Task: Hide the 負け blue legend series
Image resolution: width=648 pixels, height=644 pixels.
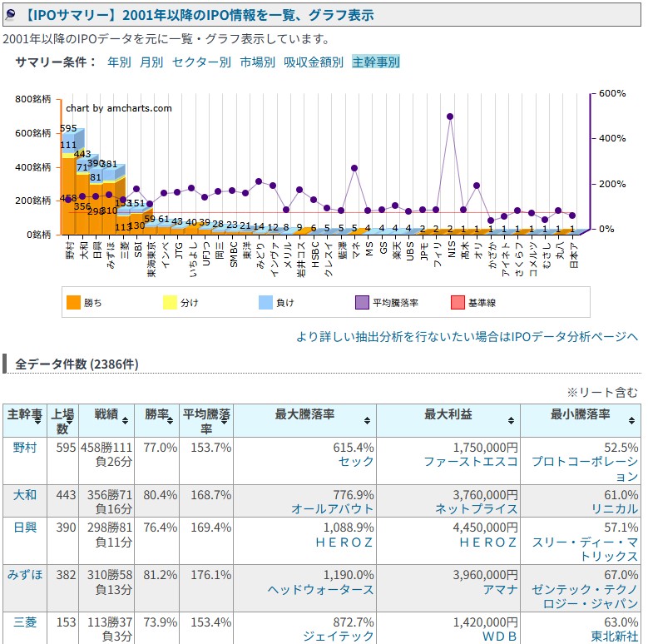Action: click(x=265, y=303)
